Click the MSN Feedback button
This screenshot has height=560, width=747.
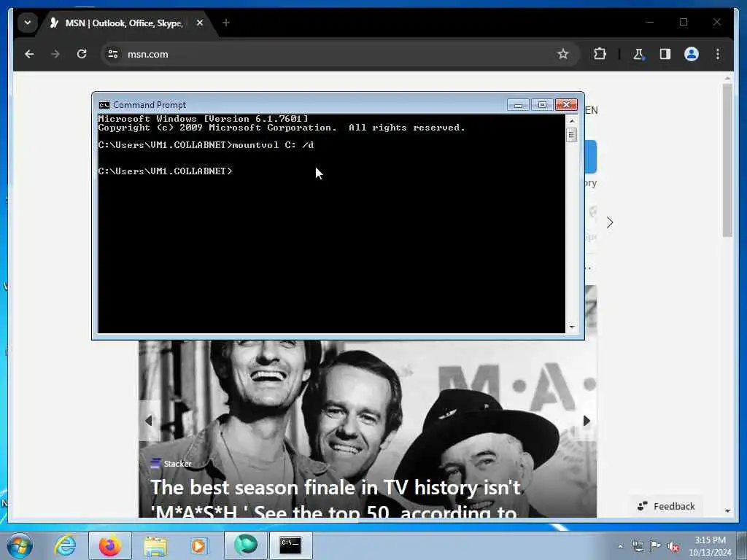pyautogui.click(x=666, y=506)
